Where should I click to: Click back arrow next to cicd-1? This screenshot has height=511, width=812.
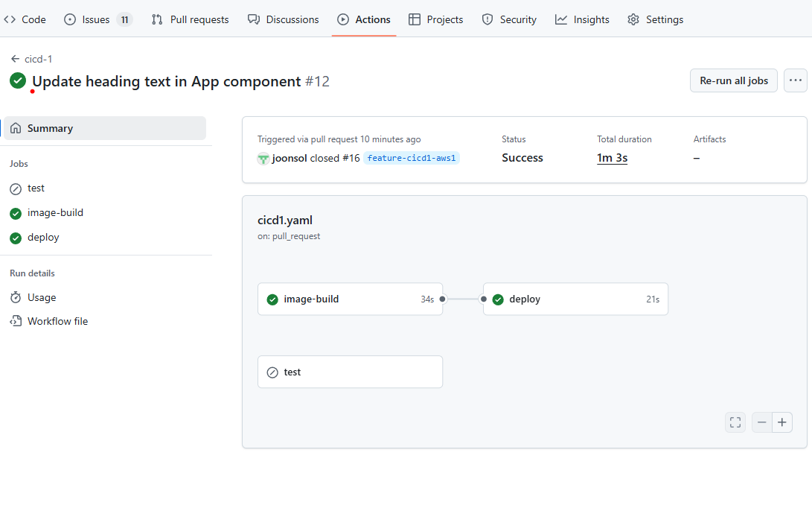(15, 59)
